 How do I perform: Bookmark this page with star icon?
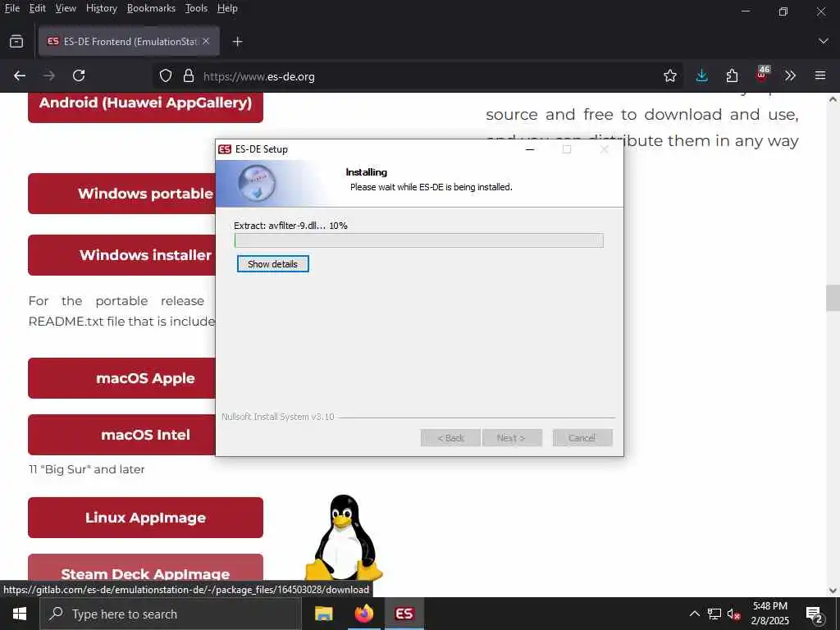(669, 76)
